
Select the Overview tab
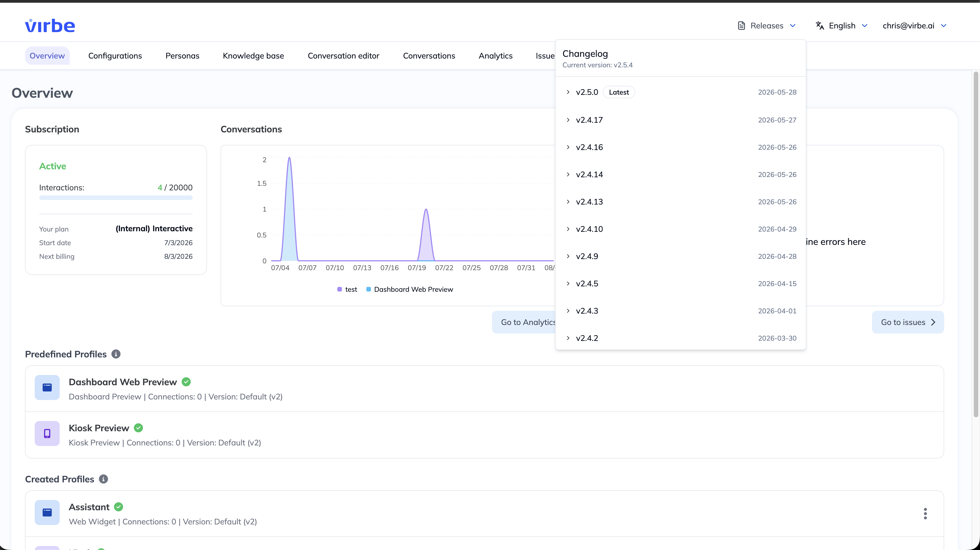point(47,55)
